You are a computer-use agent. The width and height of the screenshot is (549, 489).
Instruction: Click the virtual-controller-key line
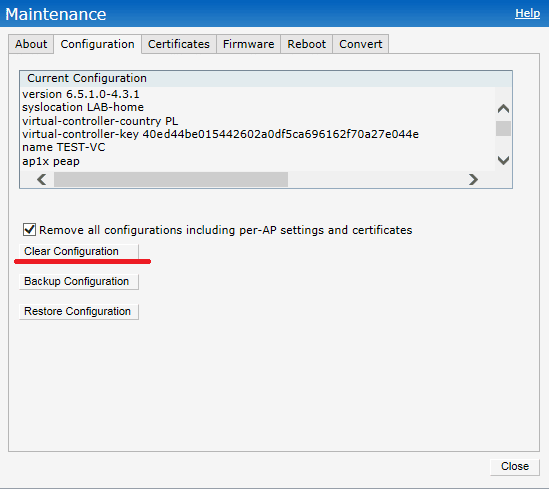pyautogui.click(x=221, y=134)
